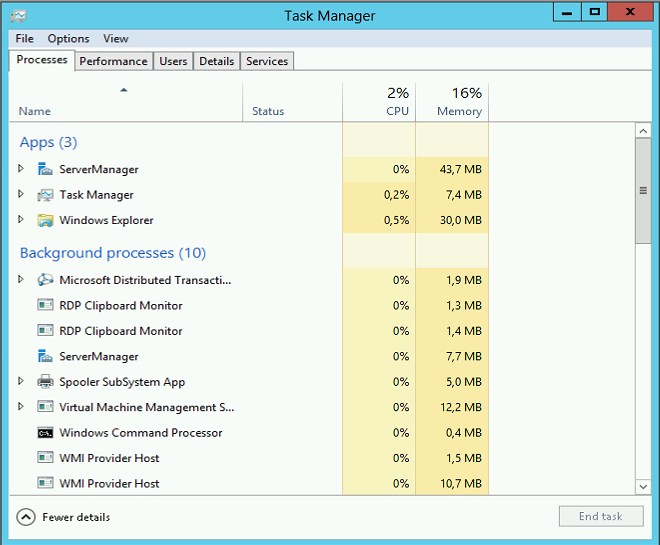Screen dimensions: 660x545
Task: Select the Processes tab
Action: pos(42,60)
